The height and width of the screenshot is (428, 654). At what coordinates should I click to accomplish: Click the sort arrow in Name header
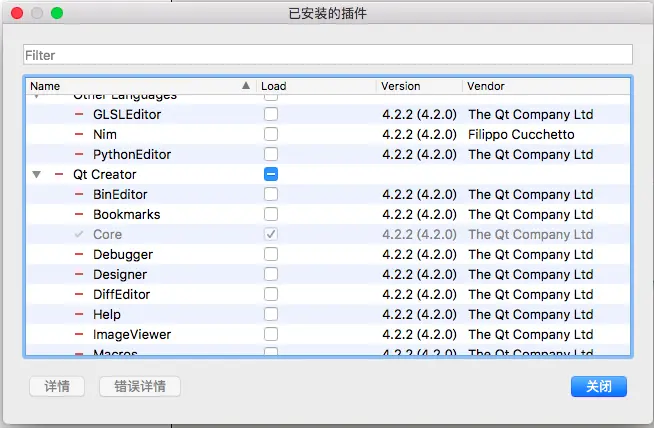pyautogui.click(x=246, y=86)
